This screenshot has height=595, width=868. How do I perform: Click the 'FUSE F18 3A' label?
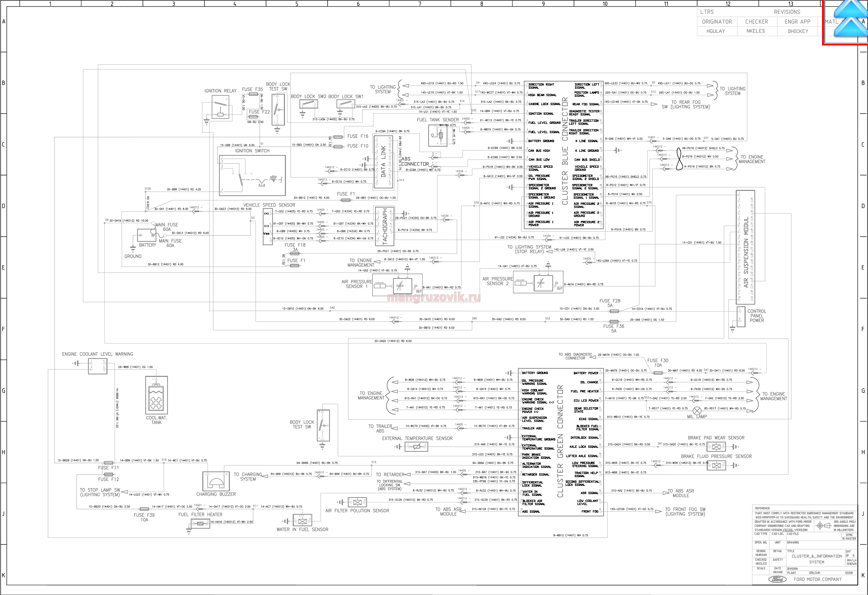click(295, 247)
